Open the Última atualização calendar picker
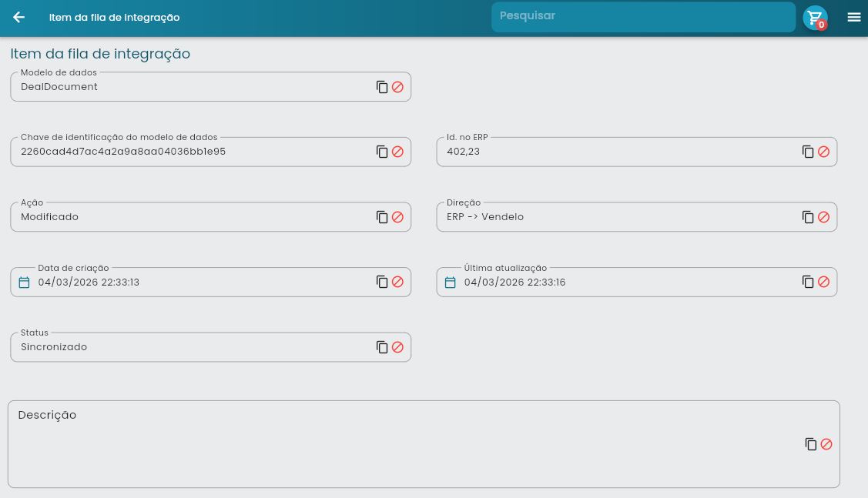This screenshot has height=498, width=868. point(450,282)
